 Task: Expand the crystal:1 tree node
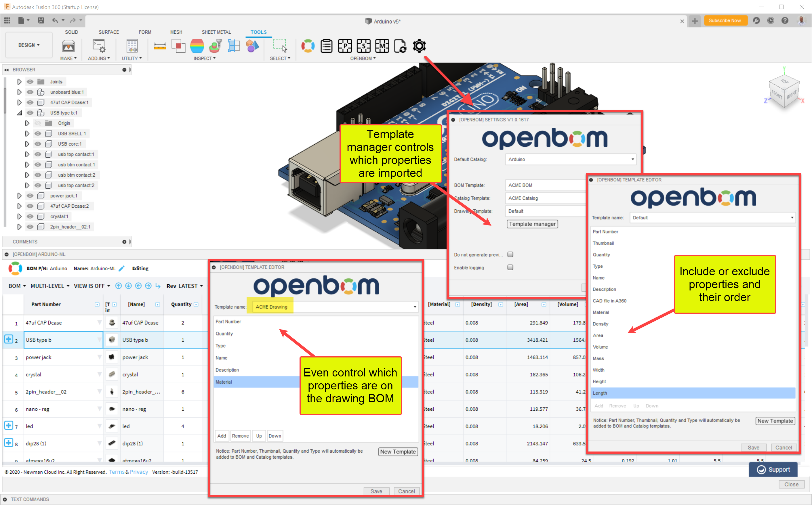[x=19, y=217]
